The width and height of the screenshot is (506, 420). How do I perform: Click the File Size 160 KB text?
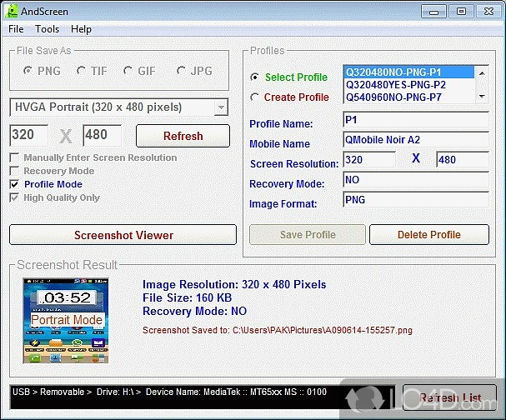click(x=188, y=297)
